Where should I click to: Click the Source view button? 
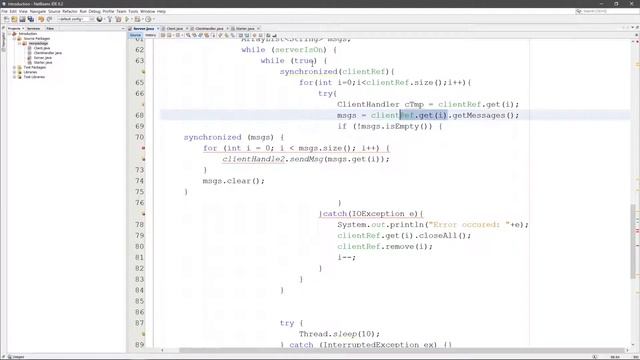click(x=135, y=36)
